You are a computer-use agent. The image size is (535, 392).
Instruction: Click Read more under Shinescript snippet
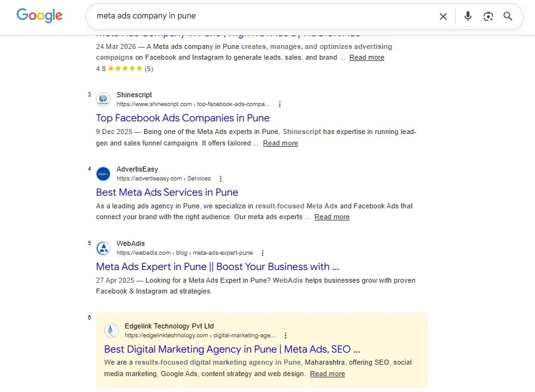click(x=280, y=144)
